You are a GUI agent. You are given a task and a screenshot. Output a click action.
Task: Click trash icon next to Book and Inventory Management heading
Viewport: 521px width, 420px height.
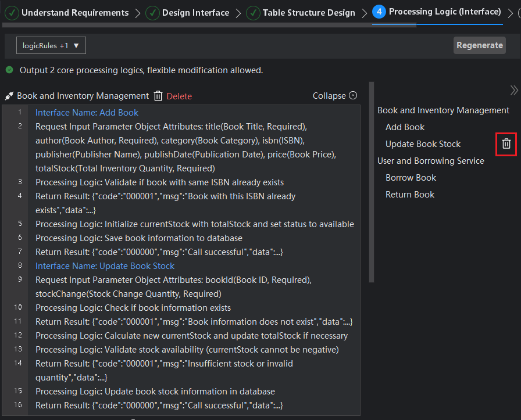(158, 96)
